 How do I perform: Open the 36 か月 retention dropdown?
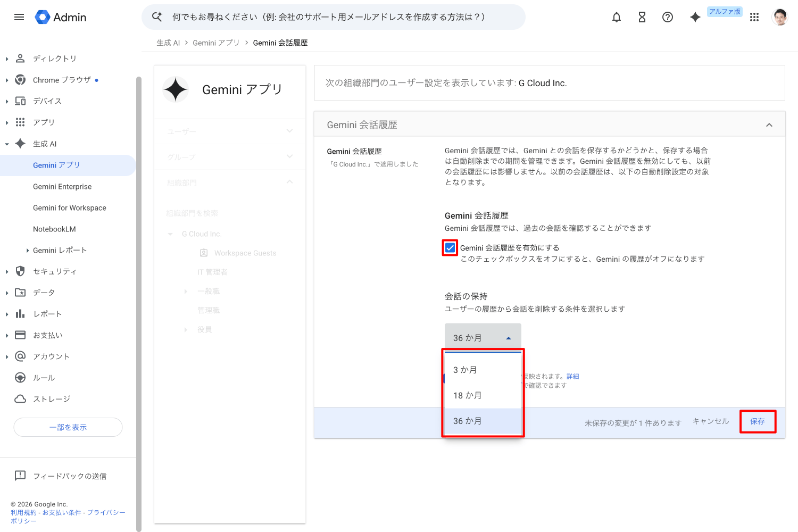(483, 338)
